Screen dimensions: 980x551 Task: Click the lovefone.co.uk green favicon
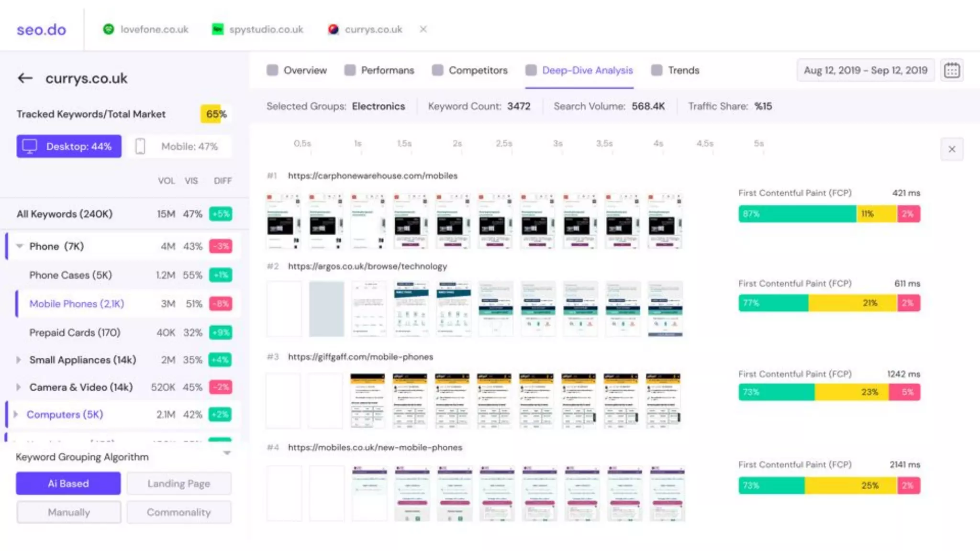pos(109,29)
